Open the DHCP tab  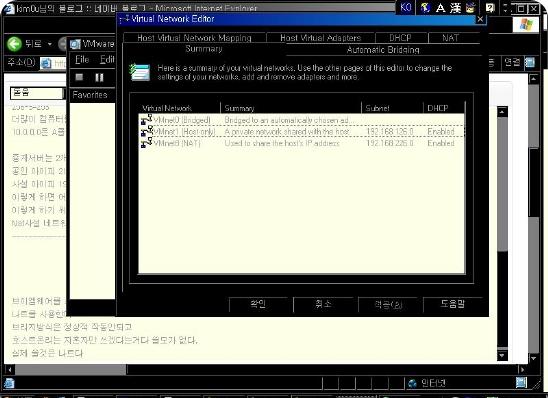pos(401,38)
